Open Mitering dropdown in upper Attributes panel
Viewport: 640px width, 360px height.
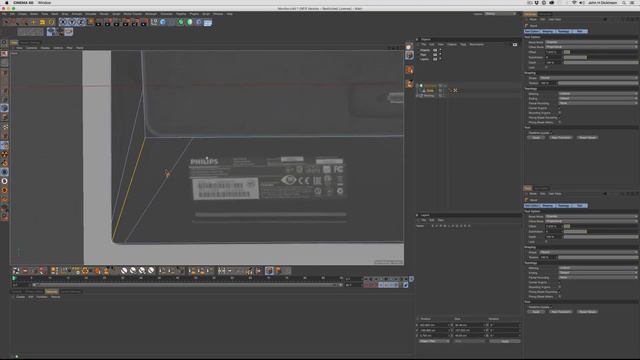[598, 93]
